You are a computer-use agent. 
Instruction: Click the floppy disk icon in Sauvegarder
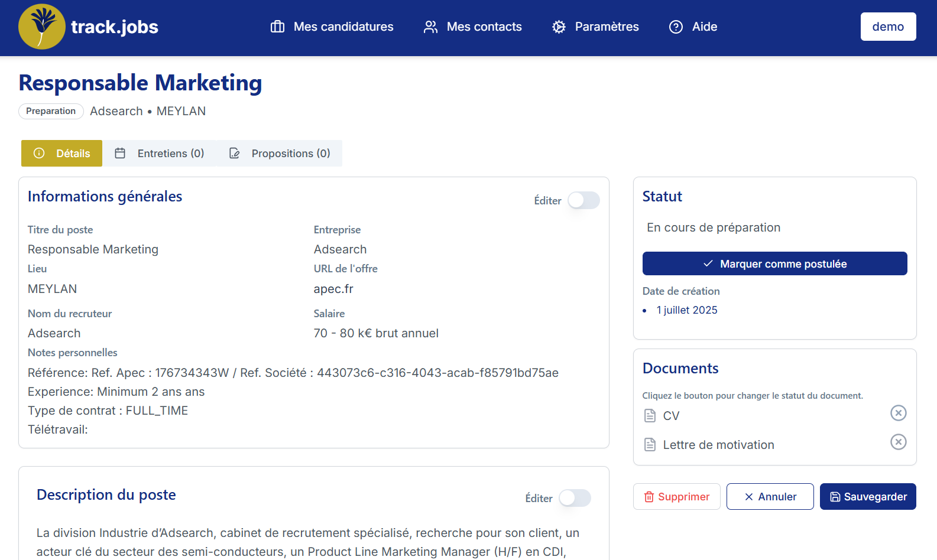tap(835, 497)
